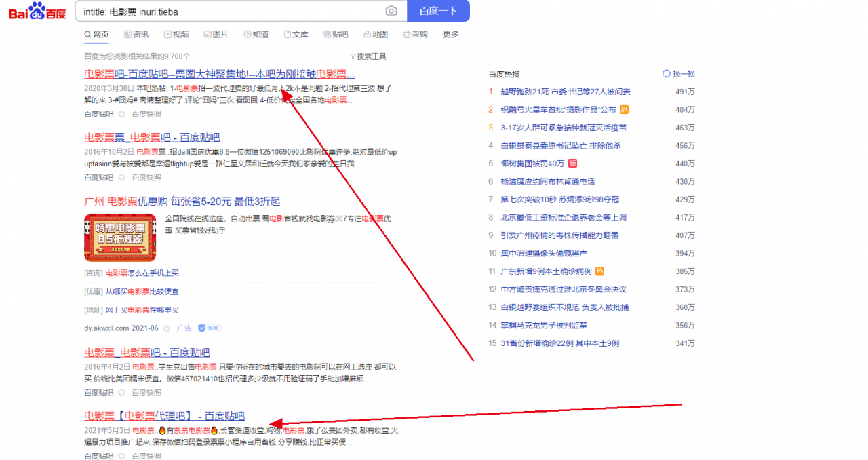
Task: Click the 百度一下 search button
Action: point(438,11)
